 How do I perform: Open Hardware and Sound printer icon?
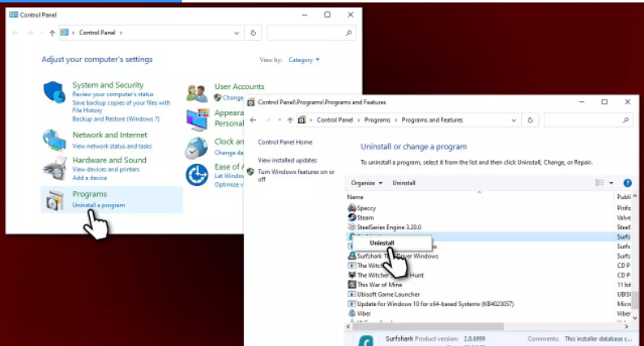coord(55,168)
